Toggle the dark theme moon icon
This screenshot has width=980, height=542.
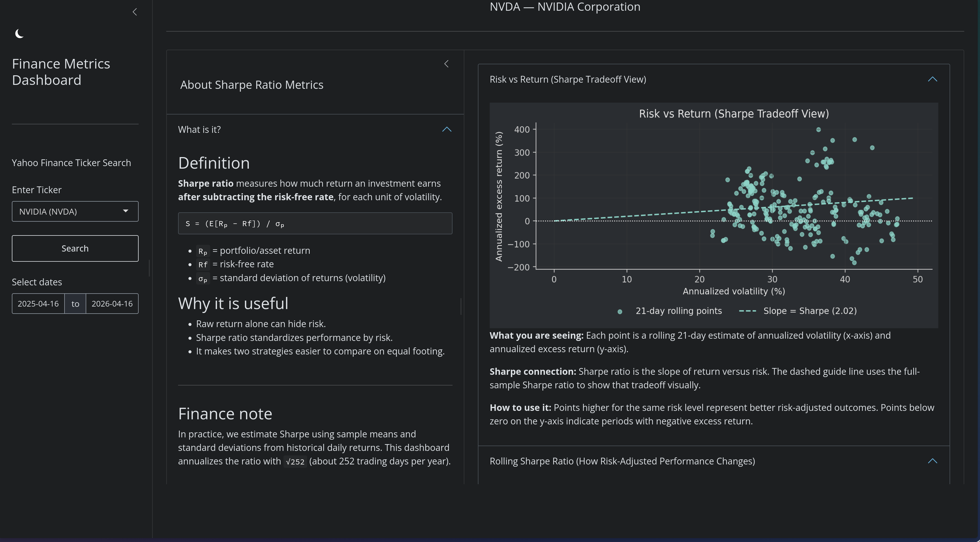[19, 34]
